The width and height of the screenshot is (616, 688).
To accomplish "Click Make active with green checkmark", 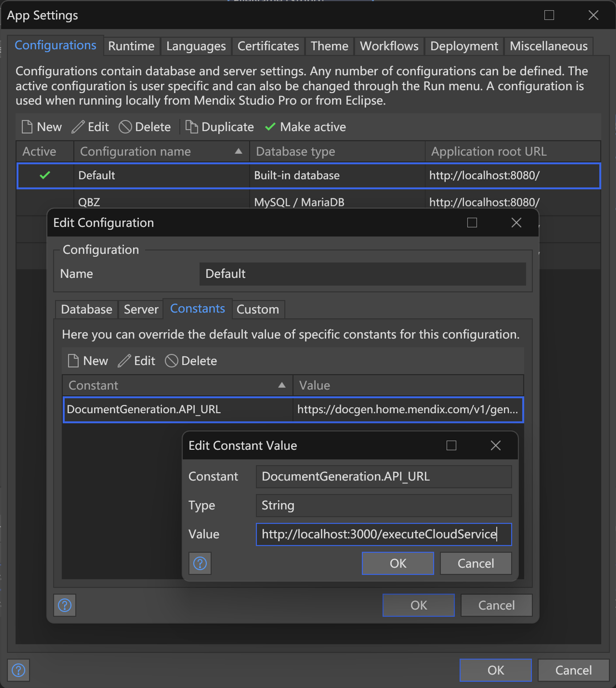I will click(x=305, y=127).
